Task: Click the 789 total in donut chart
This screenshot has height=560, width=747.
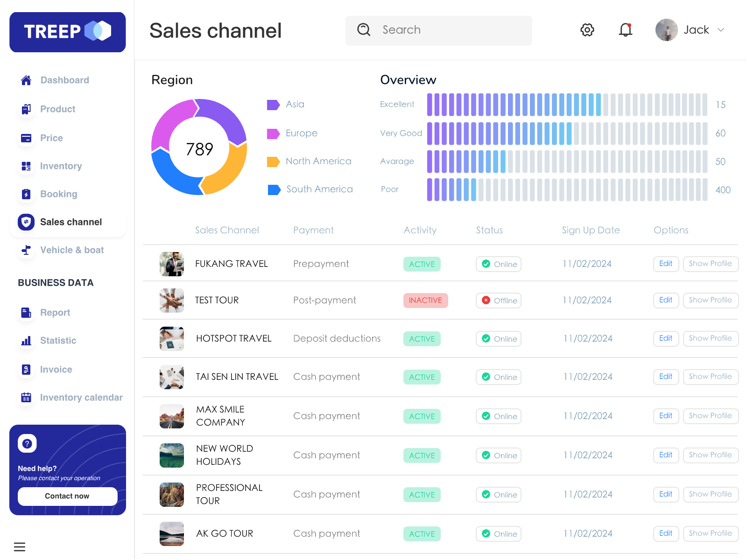Action: [199, 149]
